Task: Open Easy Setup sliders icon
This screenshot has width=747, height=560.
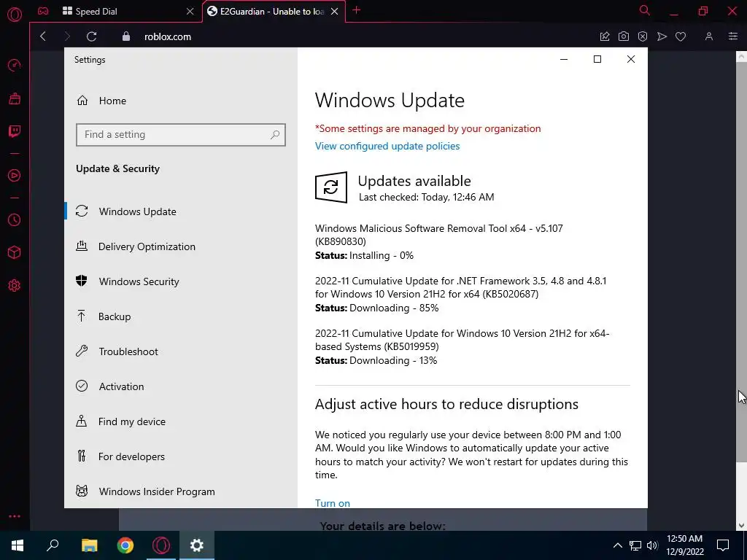Action: pyautogui.click(x=732, y=36)
